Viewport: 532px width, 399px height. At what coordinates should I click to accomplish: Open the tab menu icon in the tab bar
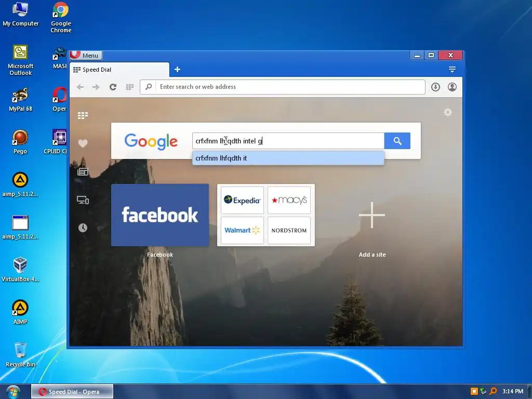[452, 70]
